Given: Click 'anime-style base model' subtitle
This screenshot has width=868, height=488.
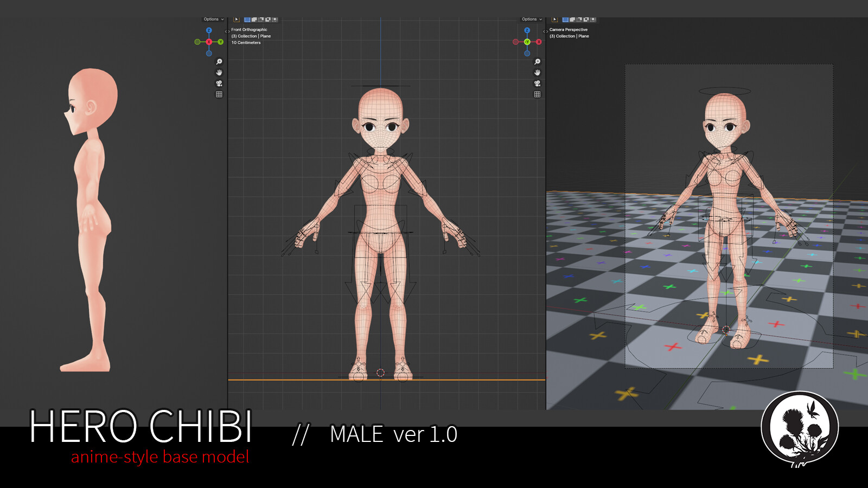Looking at the screenshot, I should pyautogui.click(x=160, y=457).
